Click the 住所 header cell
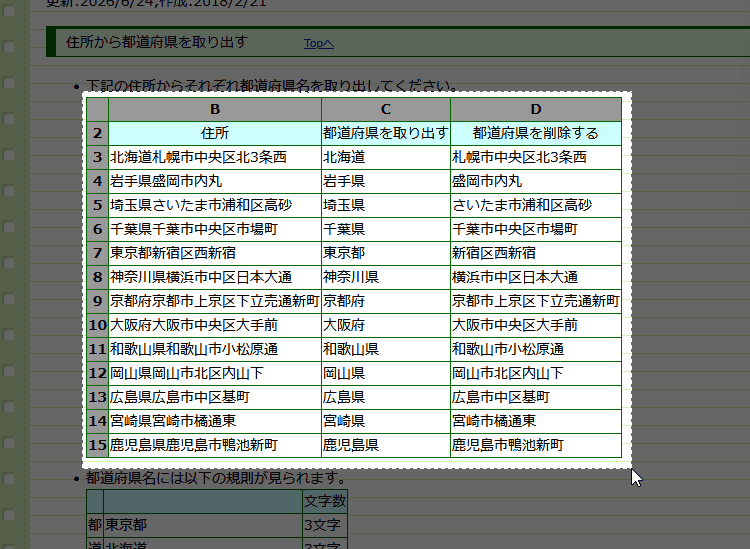 (x=215, y=133)
